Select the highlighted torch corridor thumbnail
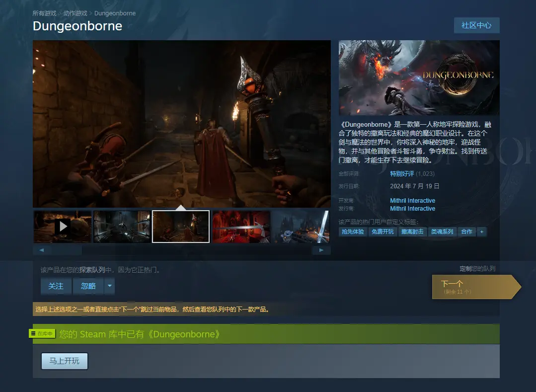536x392 pixels. click(181, 226)
